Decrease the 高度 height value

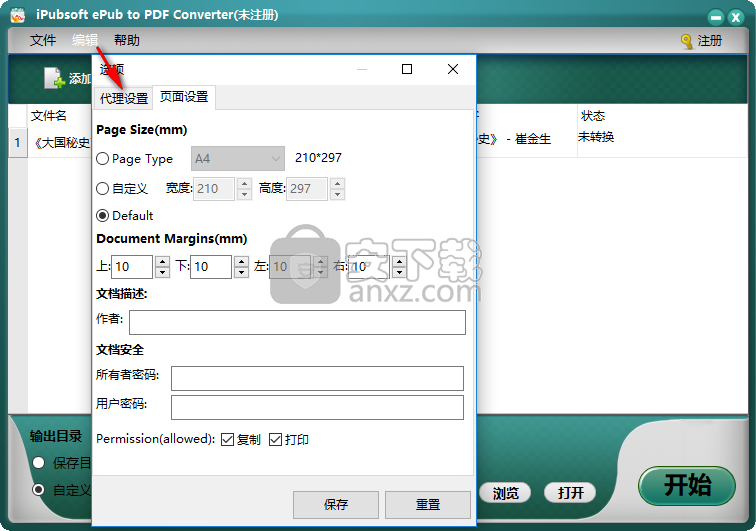338,194
